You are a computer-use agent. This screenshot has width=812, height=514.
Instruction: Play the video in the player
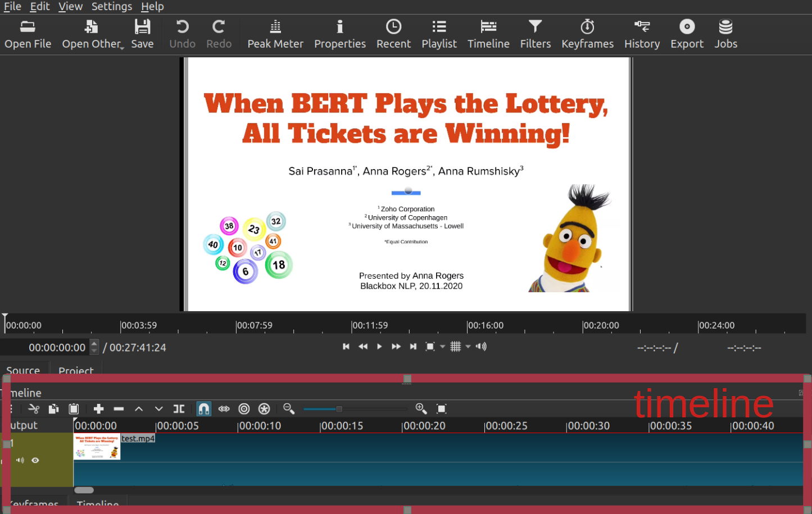click(x=379, y=347)
